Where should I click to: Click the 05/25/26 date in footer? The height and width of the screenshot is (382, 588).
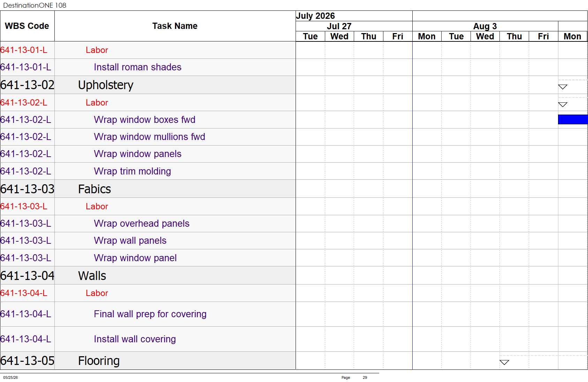click(x=10, y=377)
